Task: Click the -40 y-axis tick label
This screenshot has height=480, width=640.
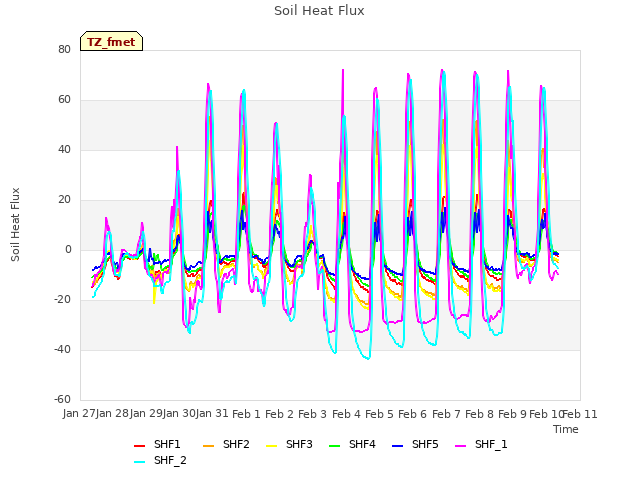Action: [62, 349]
